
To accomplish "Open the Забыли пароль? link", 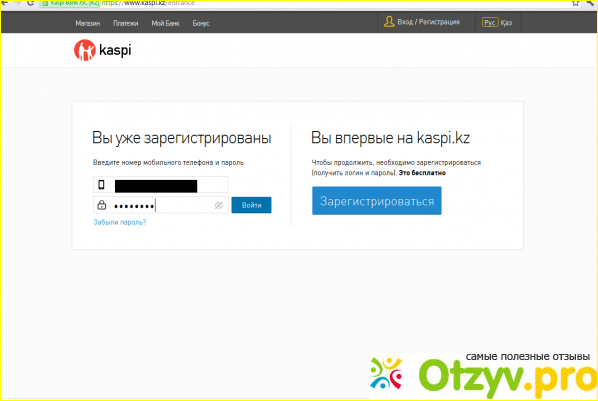I will (x=120, y=222).
